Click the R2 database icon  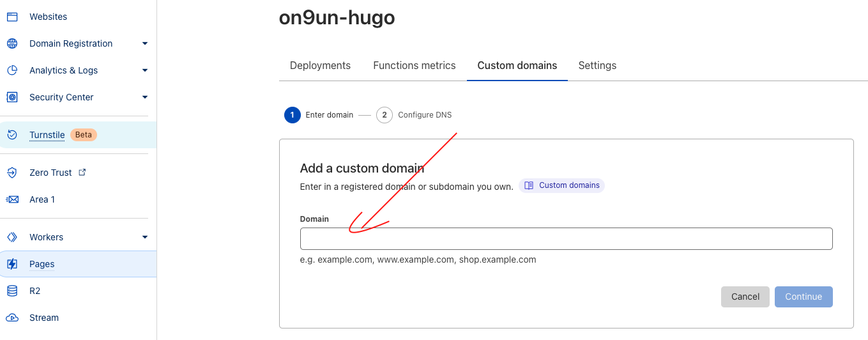coord(12,291)
